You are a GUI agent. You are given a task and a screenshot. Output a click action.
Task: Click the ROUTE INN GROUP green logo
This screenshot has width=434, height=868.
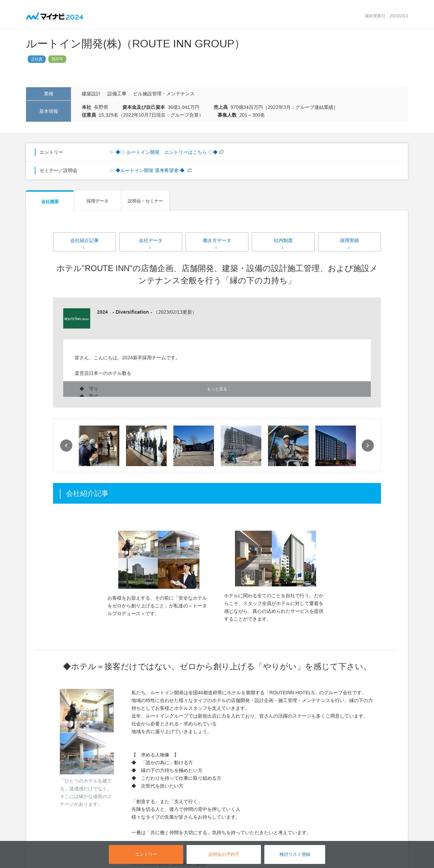point(77,318)
